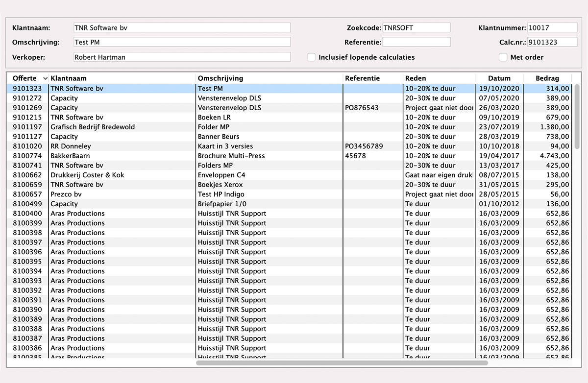The height and width of the screenshot is (383, 588).
Task: Click customer BakkerBaarn
Action: pyautogui.click(x=70, y=156)
